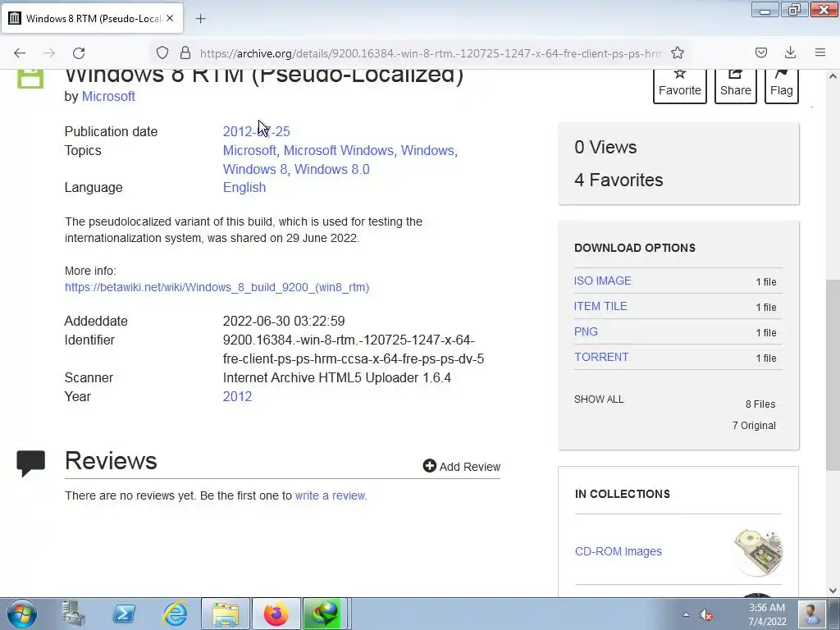Click the CD-ROM Images collection thumbnail
This screenshot has height=630, width=840.
click(759, 552)
